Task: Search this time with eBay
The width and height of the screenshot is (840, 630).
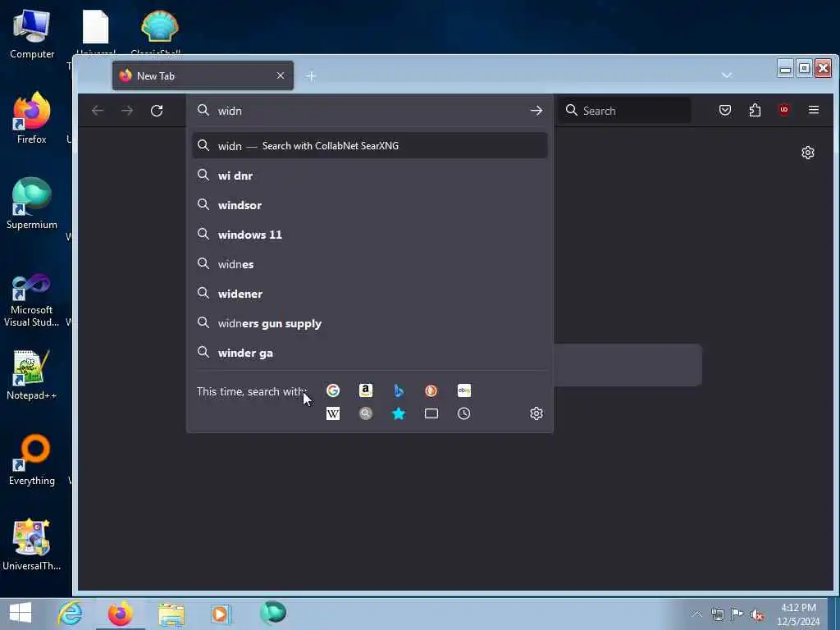Action: [x=464, y=390]
